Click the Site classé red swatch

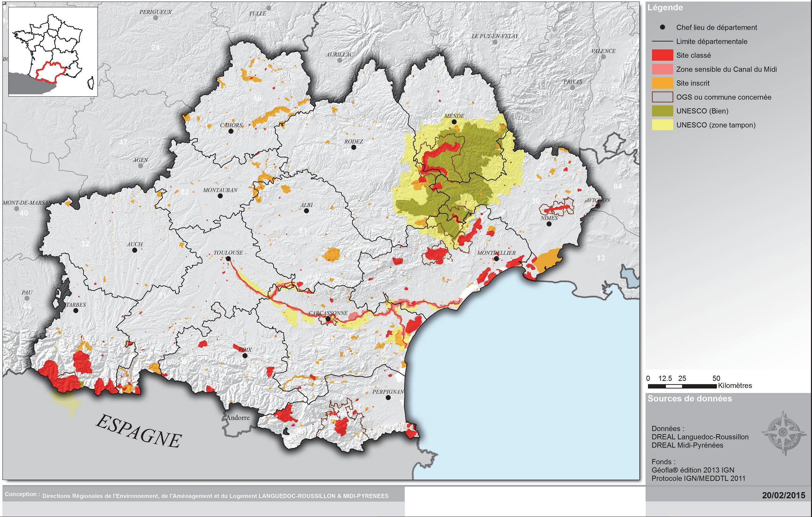[662, 55]
